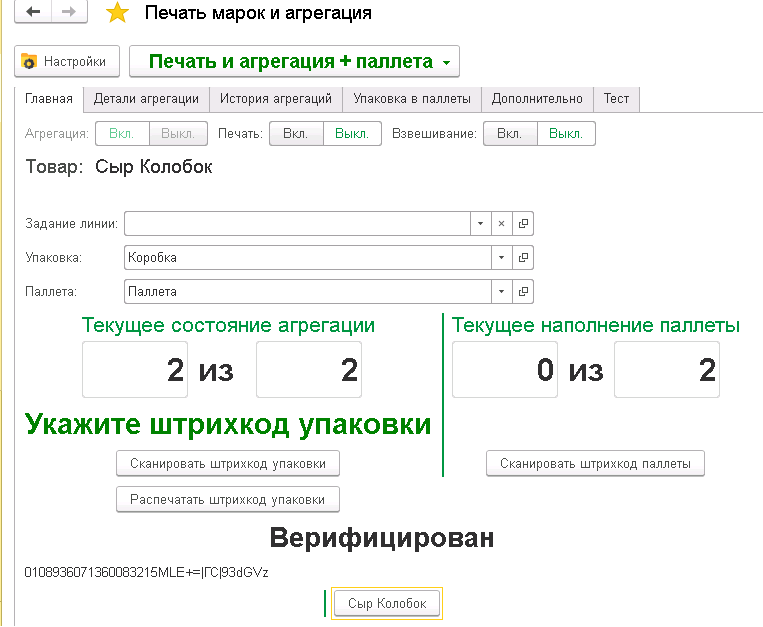Viewport: 763px width, 627px height.
Task: Click the Товар: Сыр Колобок label
Action: pyautogui.click(x=119, y=167)
